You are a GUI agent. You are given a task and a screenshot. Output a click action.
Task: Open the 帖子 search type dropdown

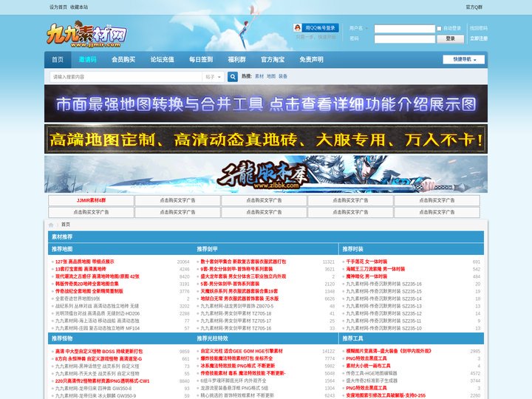(x=213, y=77)
